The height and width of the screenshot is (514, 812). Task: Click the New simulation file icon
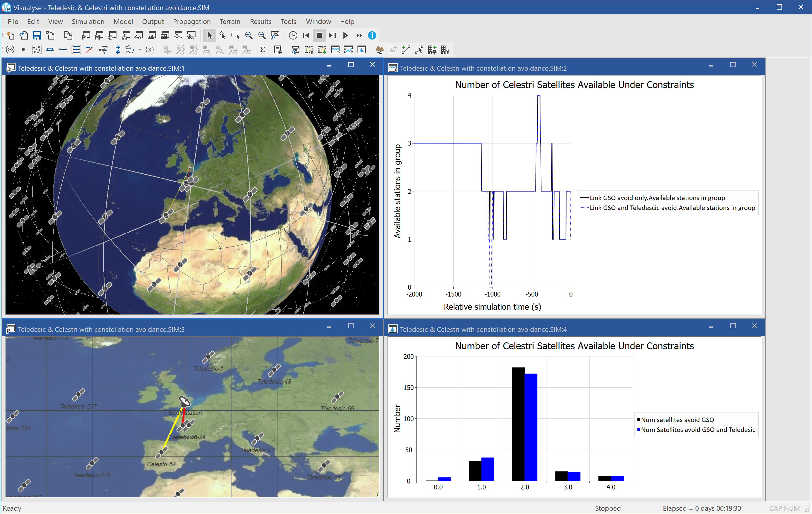pos(10,35)
